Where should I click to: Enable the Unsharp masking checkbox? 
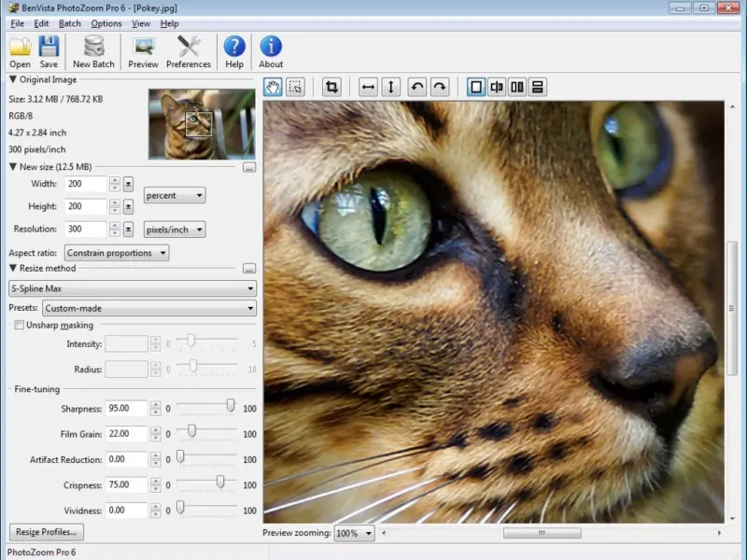pyautogui.click(x=19, y=325)
